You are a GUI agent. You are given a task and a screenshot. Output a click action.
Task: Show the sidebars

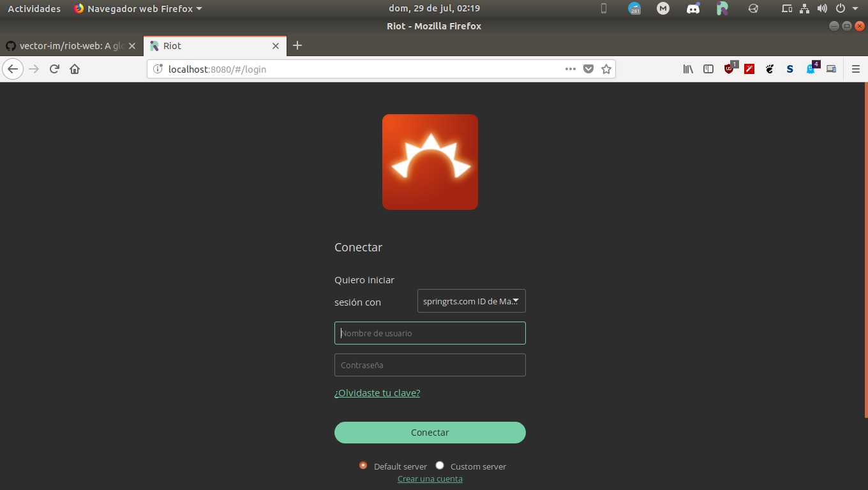(x=708, y=69)
